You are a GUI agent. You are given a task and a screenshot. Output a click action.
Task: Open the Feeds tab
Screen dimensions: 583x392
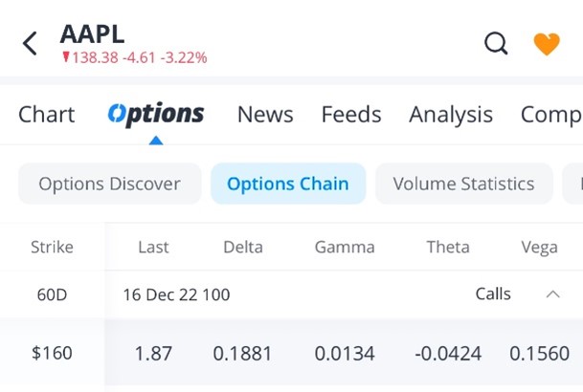(351, 115)
